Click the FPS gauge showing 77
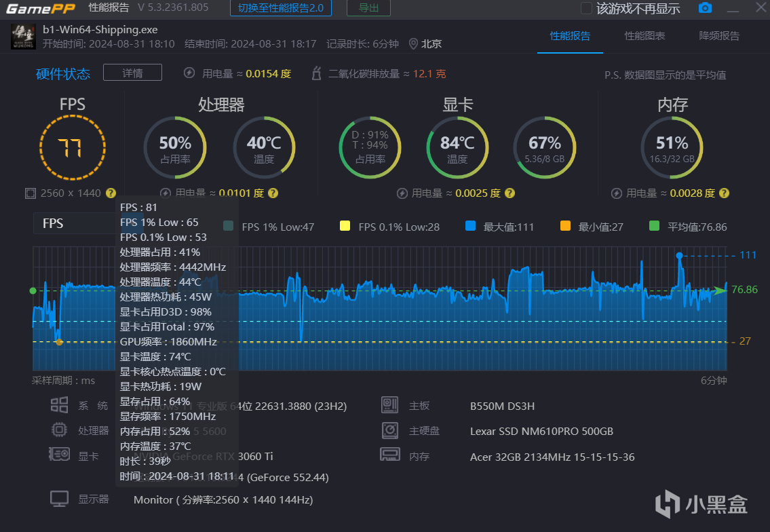Image resolution: width=770 pixels, height=532 pixels. pyautogui.click(x=72, y=148)
